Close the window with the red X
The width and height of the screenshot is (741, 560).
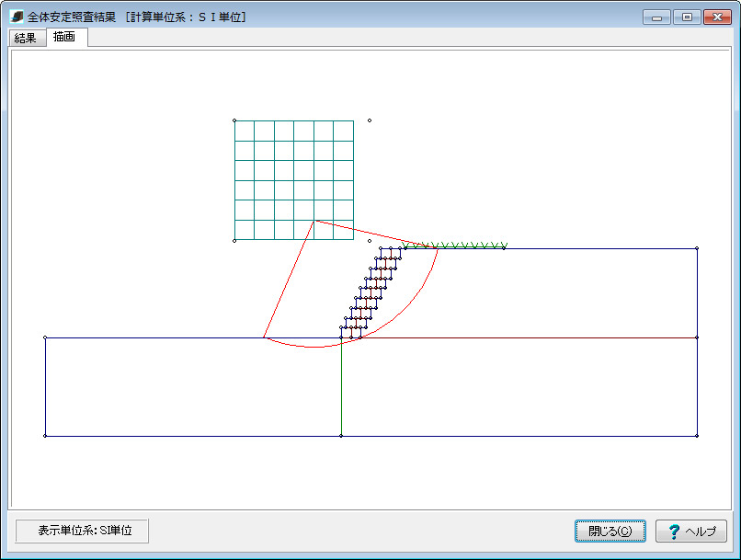coord(717,17)
